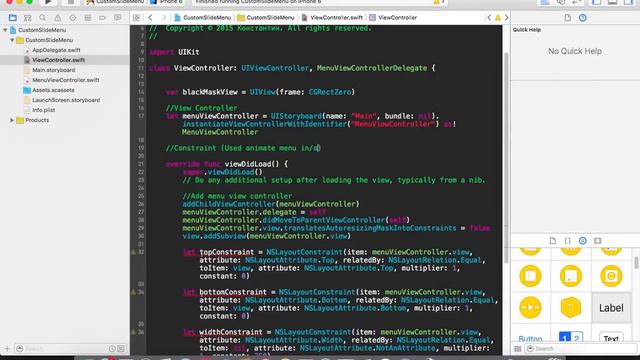
Task: Jump to next issue arrow
Action: 507,18
